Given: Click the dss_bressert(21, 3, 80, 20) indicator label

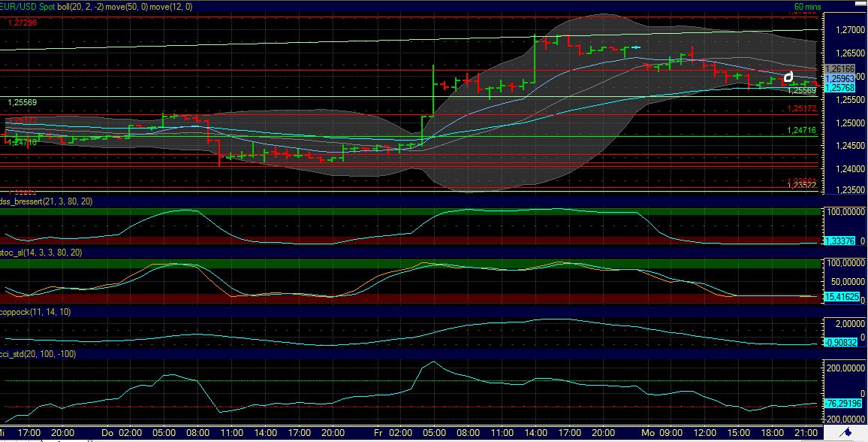Looking at the screenshot, I should tap(46, 201).
